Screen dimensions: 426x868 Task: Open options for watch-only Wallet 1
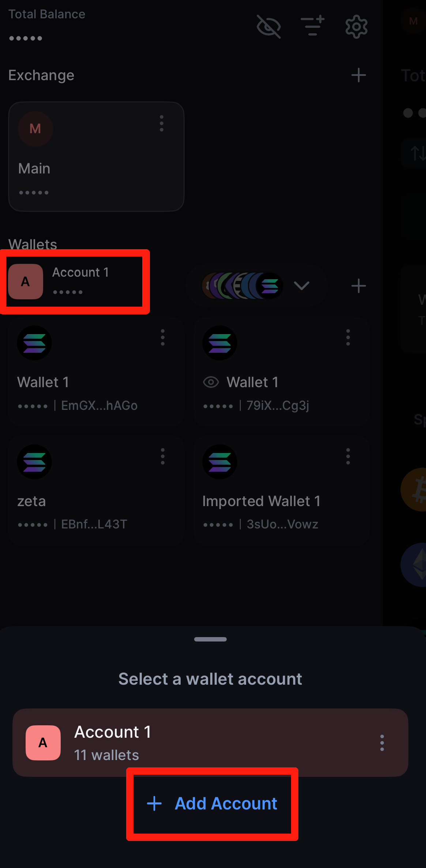[348, 337]
